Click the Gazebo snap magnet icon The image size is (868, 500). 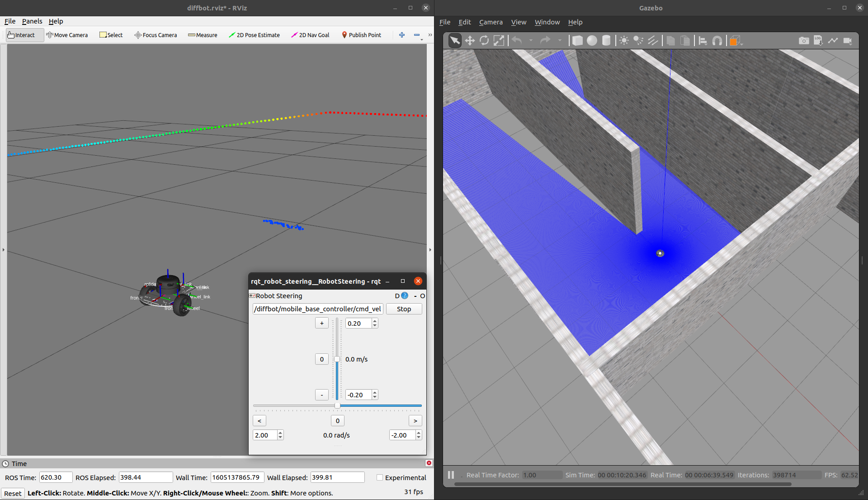717,41
